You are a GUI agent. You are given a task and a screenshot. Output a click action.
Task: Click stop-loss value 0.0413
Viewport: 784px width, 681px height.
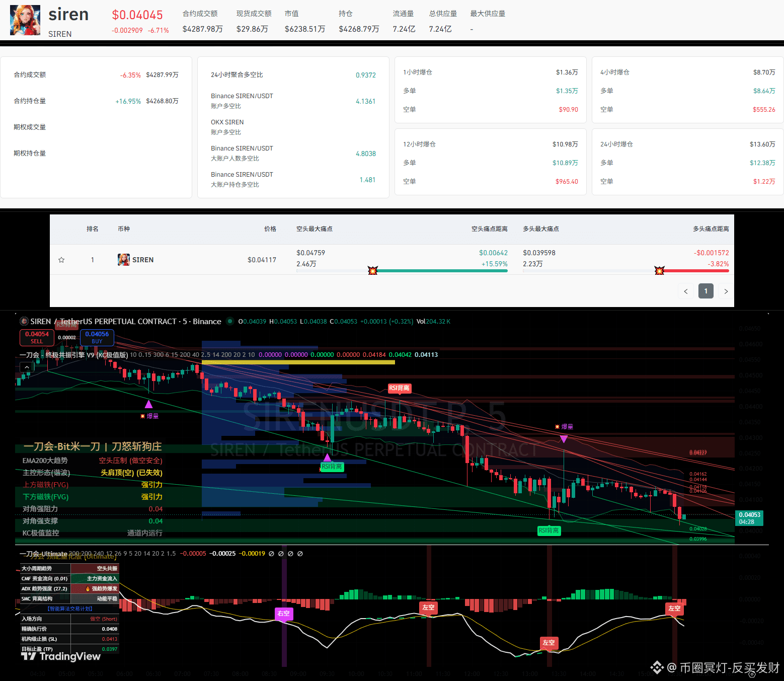pos(110,639)
